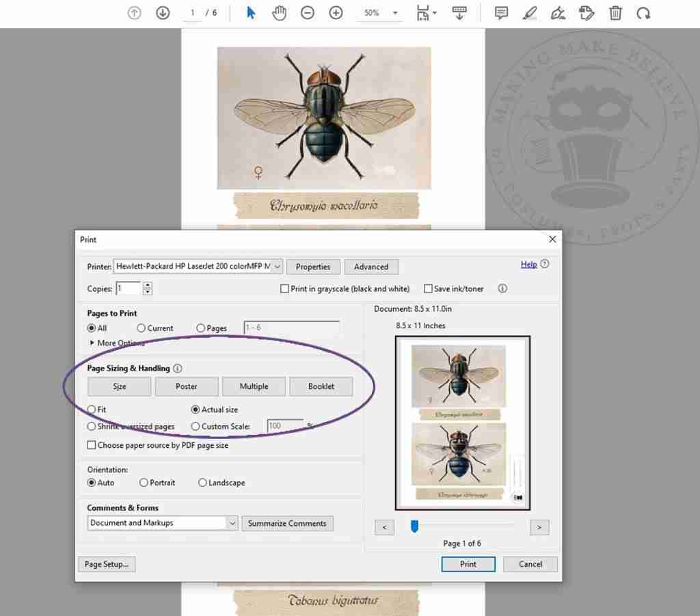Image resolution: width=700 pixels, height=616 pixels.
Task: Click the zoom out minus icon
Action: click(308, 13)
